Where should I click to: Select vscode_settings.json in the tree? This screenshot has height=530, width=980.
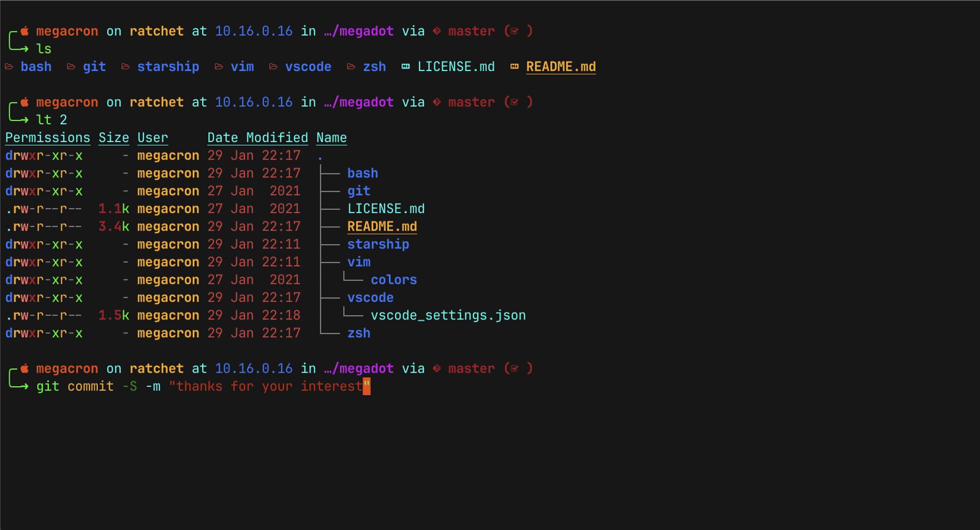pyautogui.click(x=448, y=315)
